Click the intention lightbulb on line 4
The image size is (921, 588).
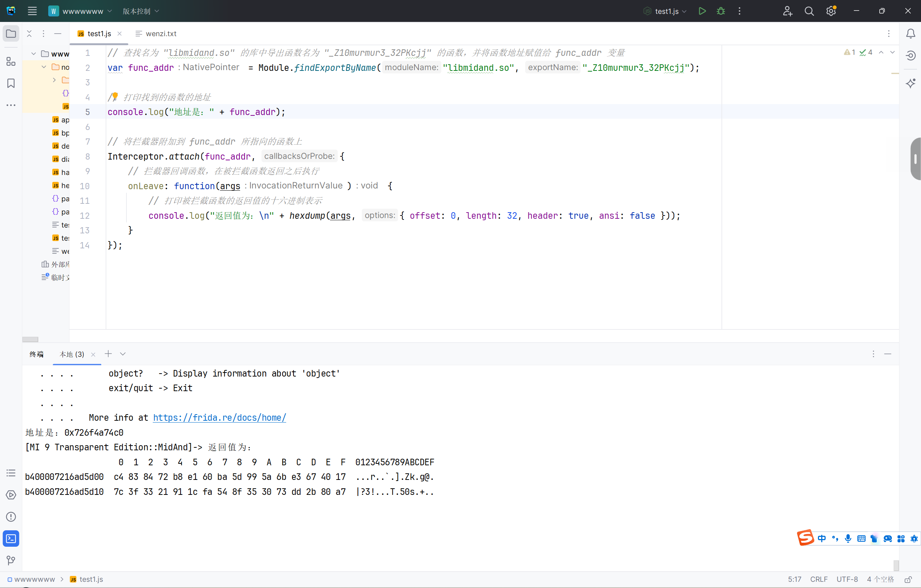click(115, 96)
